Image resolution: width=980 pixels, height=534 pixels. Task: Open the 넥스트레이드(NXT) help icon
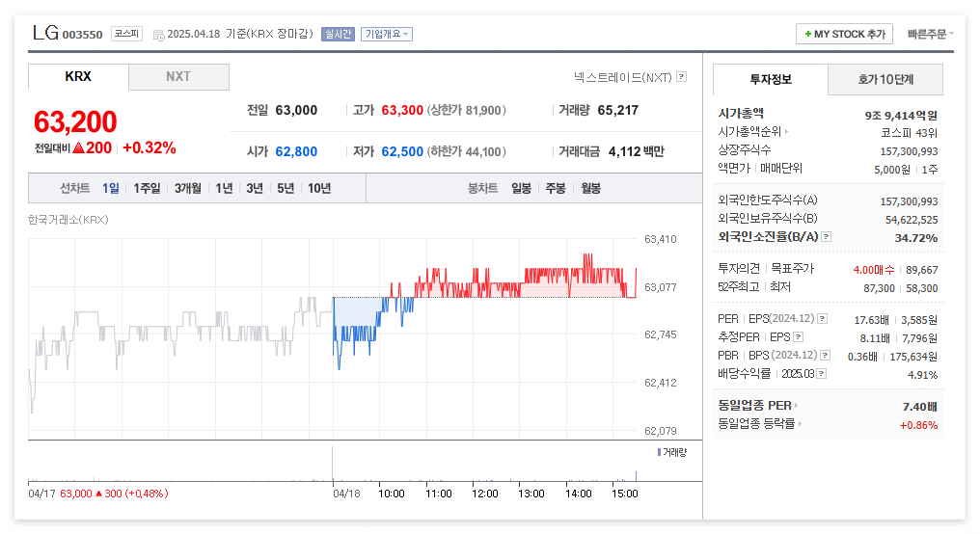(x=682, y=77)
